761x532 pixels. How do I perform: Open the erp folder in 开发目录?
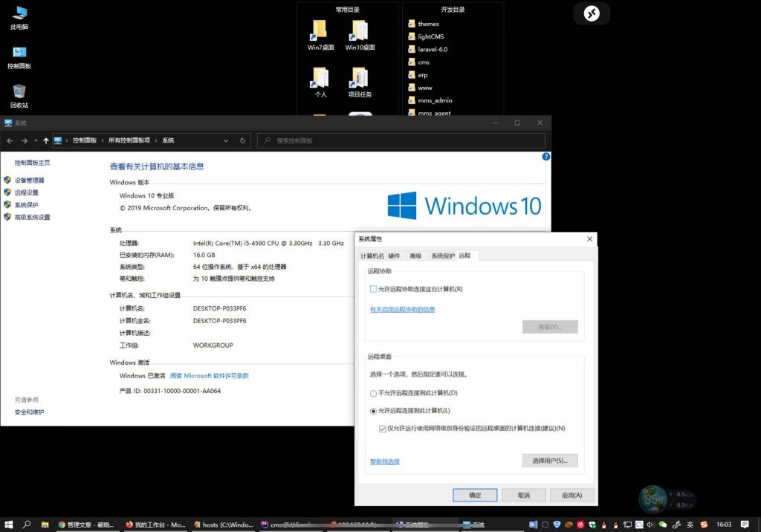(418, 75)
